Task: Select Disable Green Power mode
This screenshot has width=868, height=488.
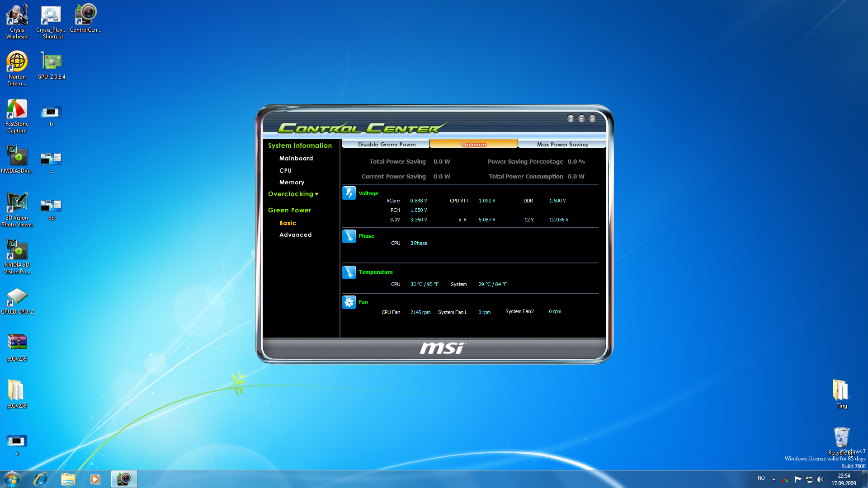Action: coord(387,145)
